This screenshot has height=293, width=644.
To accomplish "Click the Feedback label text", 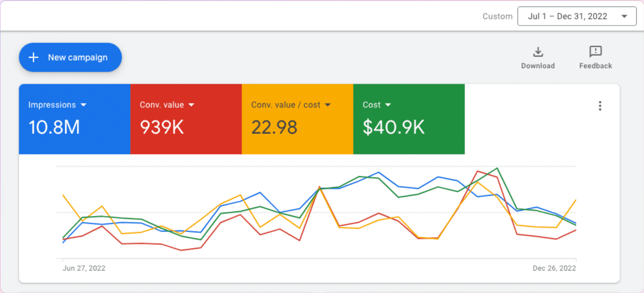I will point(596,66).
